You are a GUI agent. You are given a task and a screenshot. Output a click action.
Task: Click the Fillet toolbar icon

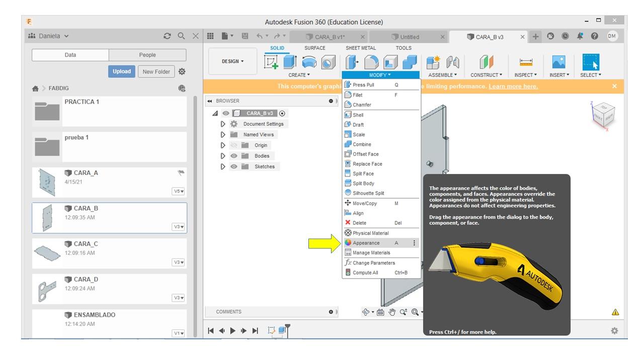(371, 62)
